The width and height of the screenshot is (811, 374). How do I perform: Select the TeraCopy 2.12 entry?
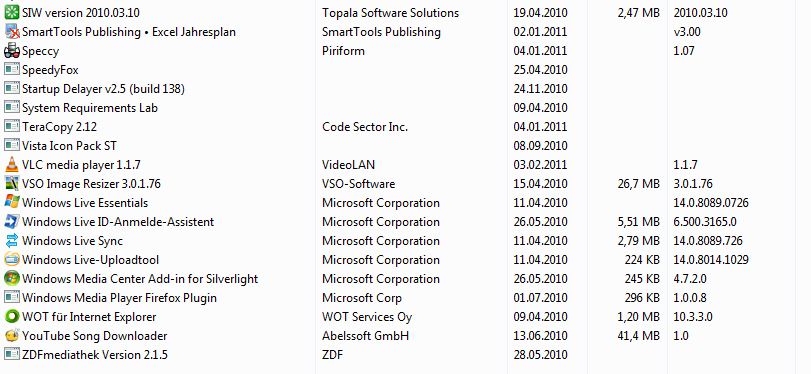click(59, 127)
